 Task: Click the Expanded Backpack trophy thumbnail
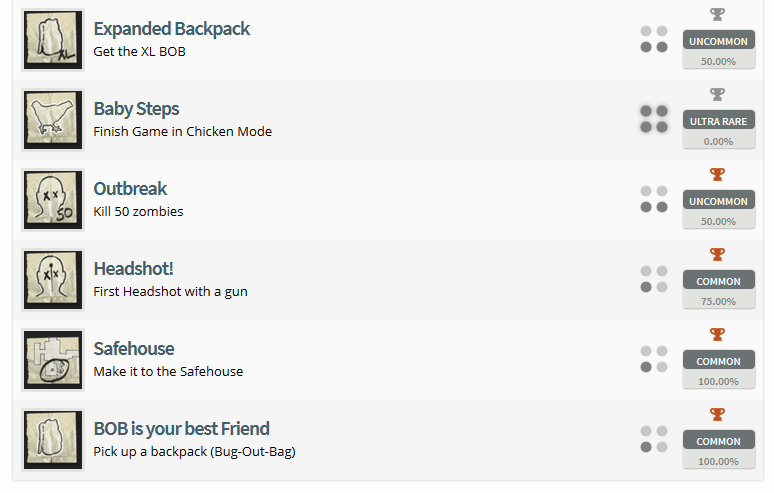(52, 40)
